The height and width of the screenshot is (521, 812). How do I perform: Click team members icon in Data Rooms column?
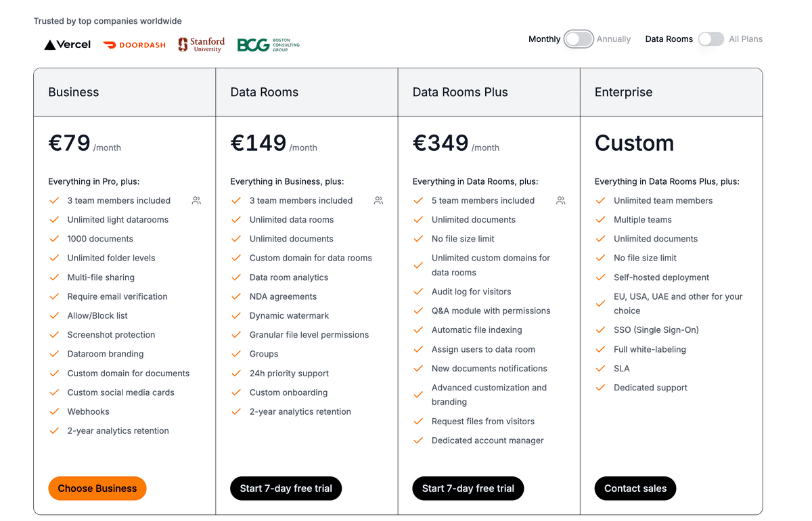pos(378,200)
